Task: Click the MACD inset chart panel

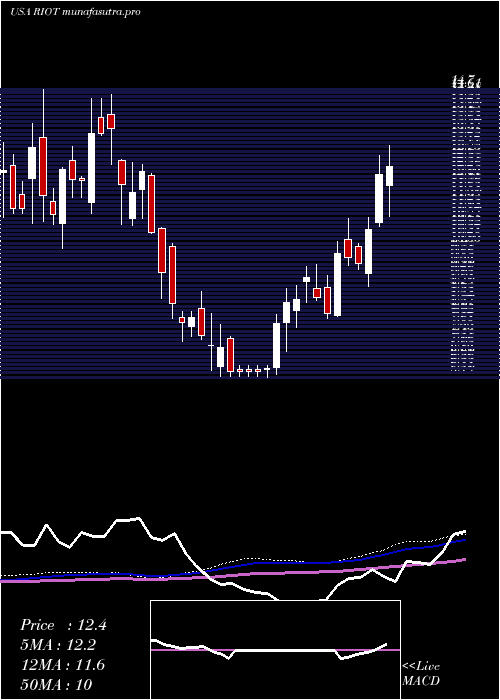Action: (x=275, y=650)
